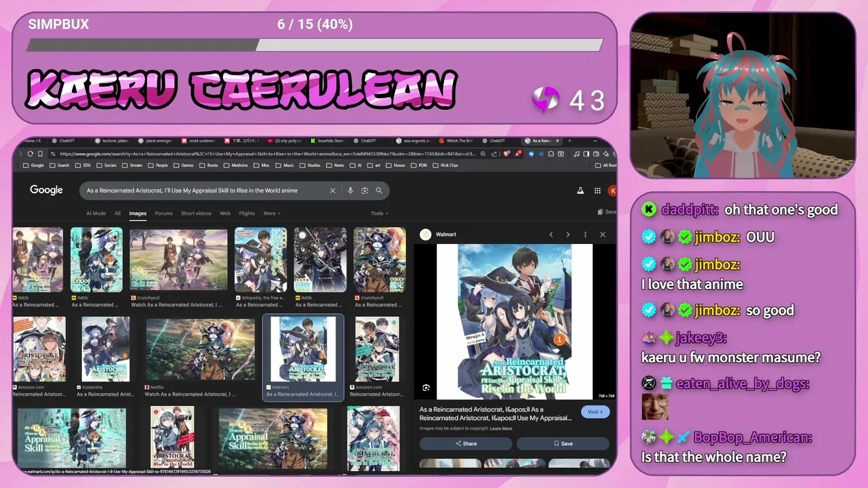The image size is (868, 488).
Task: Show previous image in preview panel
Action: [x=551, y=235]
